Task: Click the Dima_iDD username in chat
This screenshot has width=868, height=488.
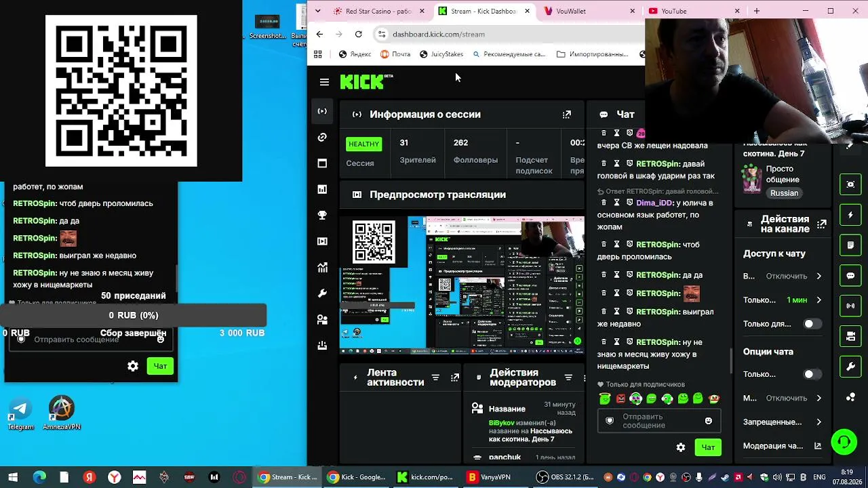Action: pos(654,203)
